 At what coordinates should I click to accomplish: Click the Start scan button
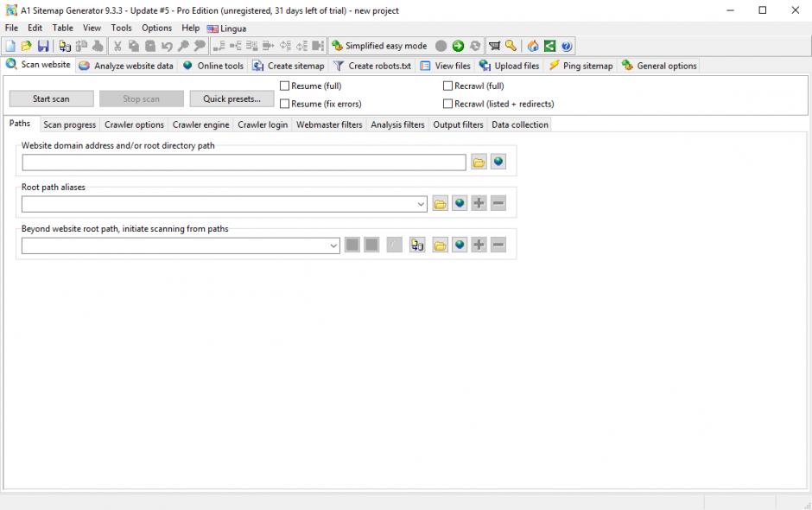(51, 99)
